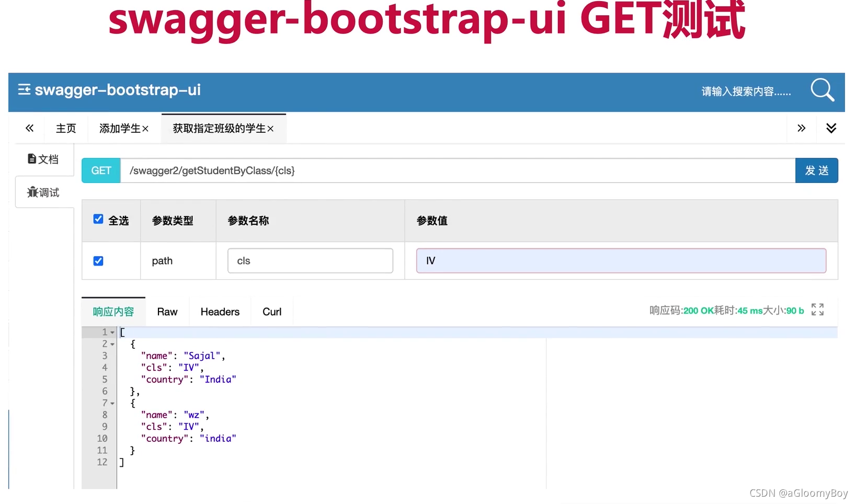The image size is (856, 504).
Task: Close the 获取指定班级的学生 tab
Action: point(270,129)
